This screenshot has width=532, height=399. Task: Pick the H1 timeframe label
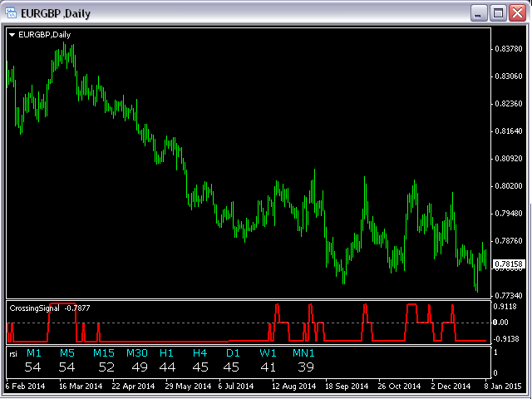[167, 353]
